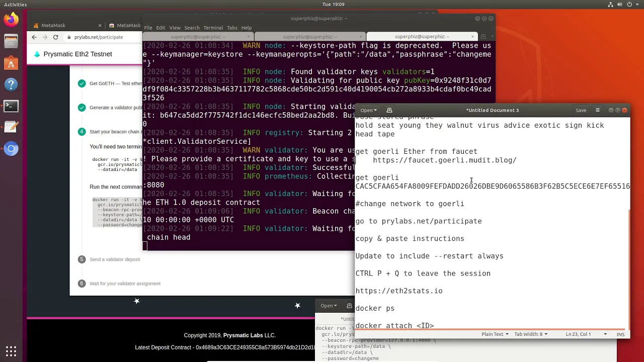644x362 pixels.
Task: Click new document icon in Untitled Document 3
Action: [x=389, y=110]
